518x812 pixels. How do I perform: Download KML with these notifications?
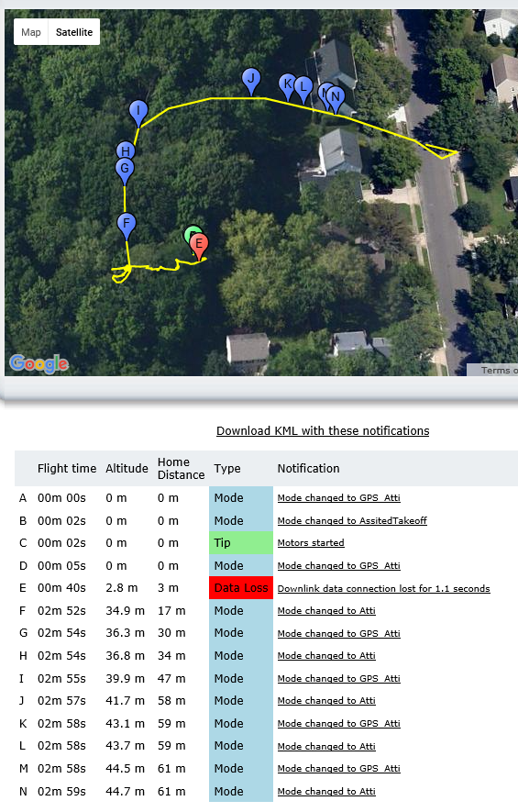pos(323,431)
